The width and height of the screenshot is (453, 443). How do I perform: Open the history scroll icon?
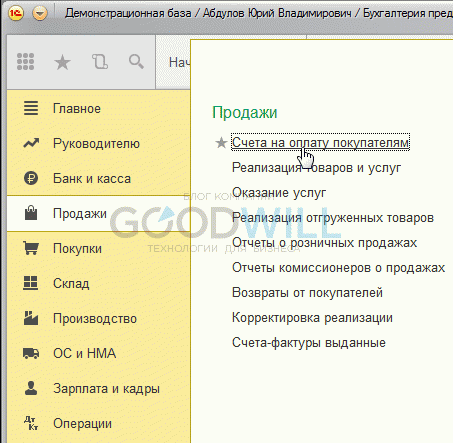point(100,62)
